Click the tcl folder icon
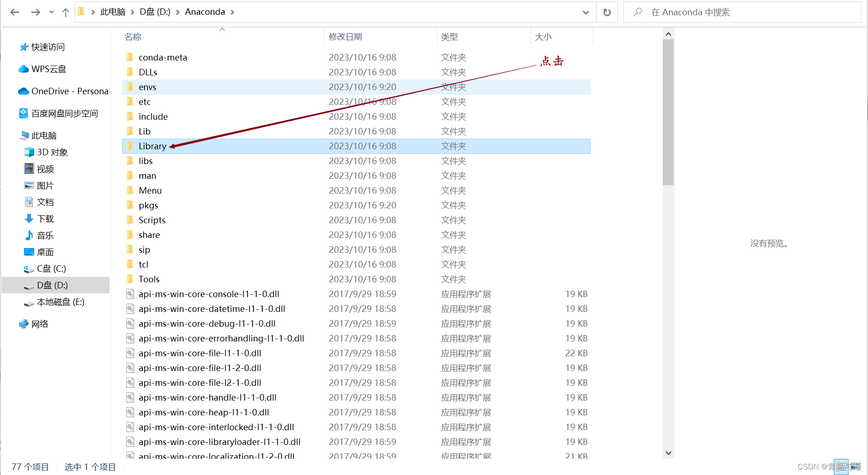This screenshot has height=475, width=868. click(x=130, y=264)
